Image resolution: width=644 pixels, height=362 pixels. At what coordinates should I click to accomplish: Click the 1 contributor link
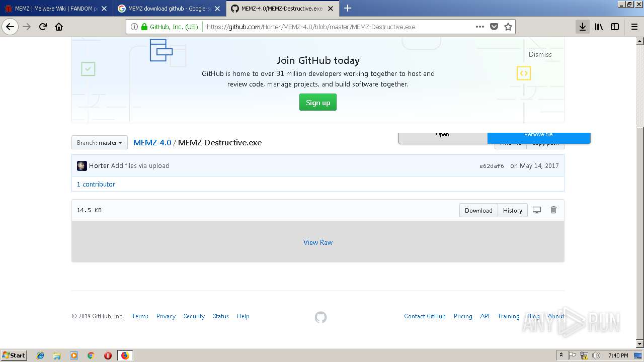[x=96, y=184]
